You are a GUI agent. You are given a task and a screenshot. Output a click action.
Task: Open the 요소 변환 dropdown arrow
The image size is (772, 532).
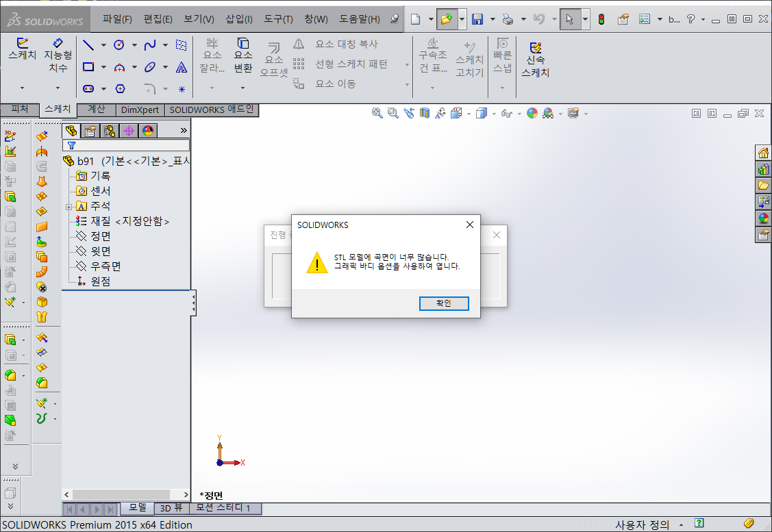click(x=242, y=88)
